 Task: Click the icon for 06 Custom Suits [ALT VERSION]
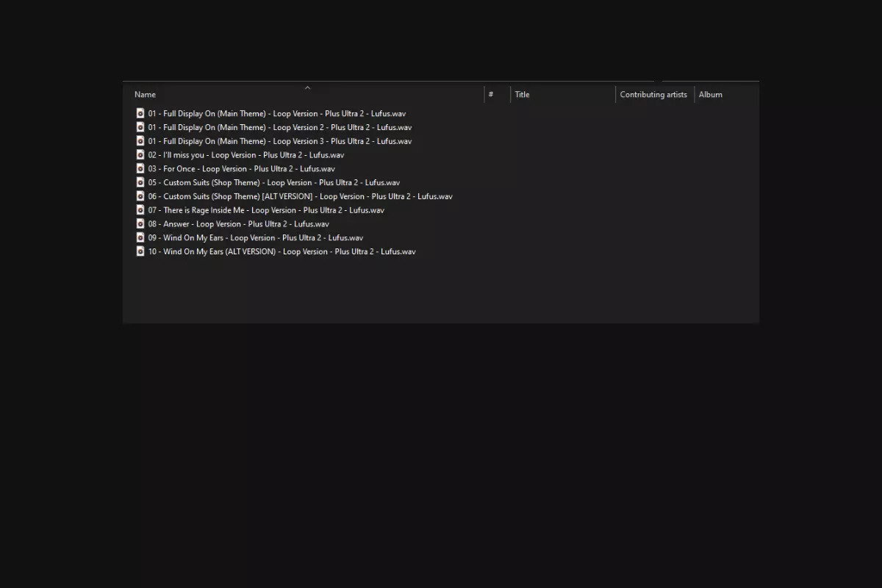pos(140,196)
